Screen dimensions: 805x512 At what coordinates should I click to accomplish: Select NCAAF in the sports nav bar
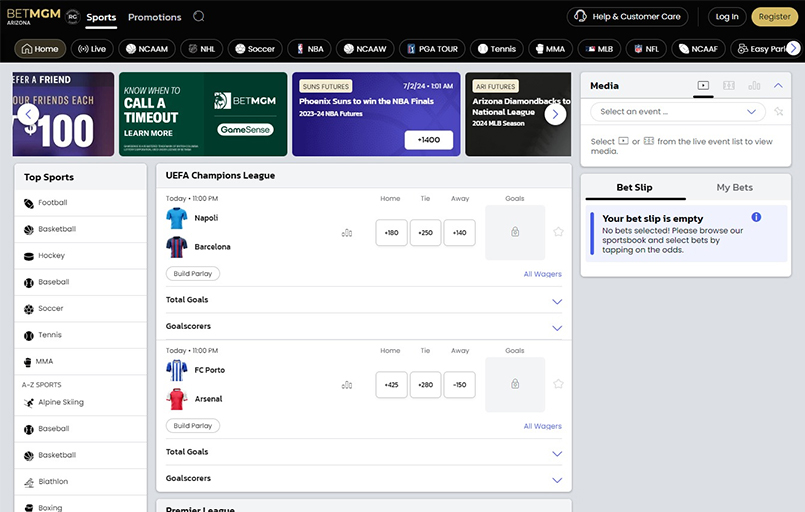698,49
